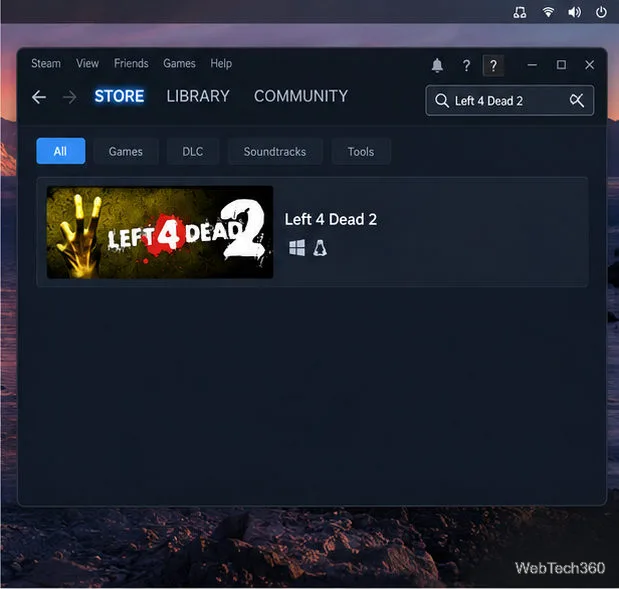Open the Games menu
619x589 pixels.
tap(179, 64)
